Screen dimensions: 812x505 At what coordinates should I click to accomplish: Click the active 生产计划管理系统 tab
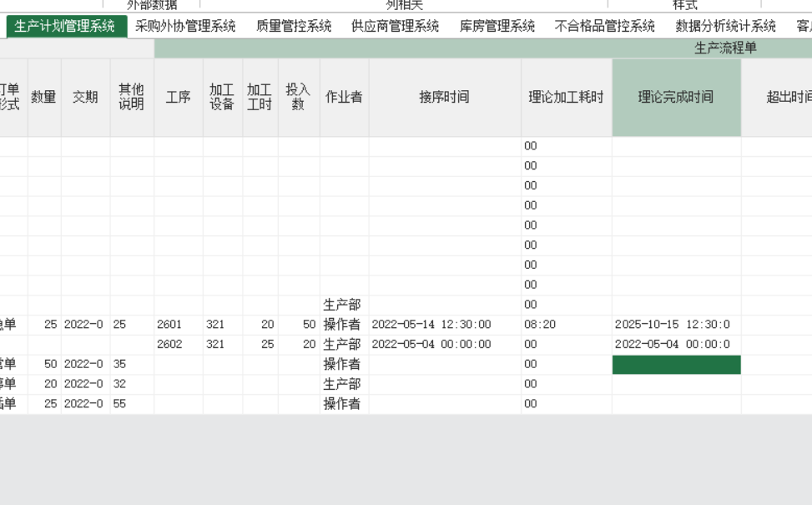pyautogui.click(x=65, y=26)
